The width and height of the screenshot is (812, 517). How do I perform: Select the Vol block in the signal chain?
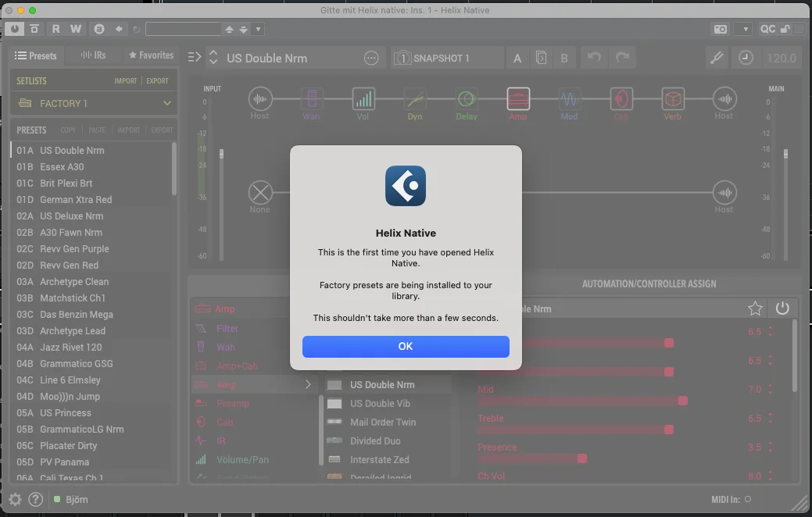click(x=363, y=99)
